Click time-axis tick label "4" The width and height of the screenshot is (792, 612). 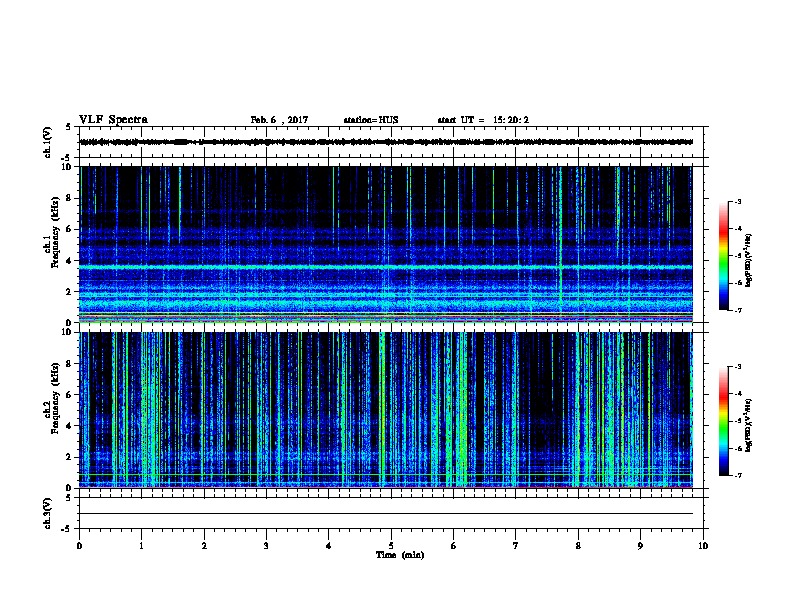pos(328,546)
